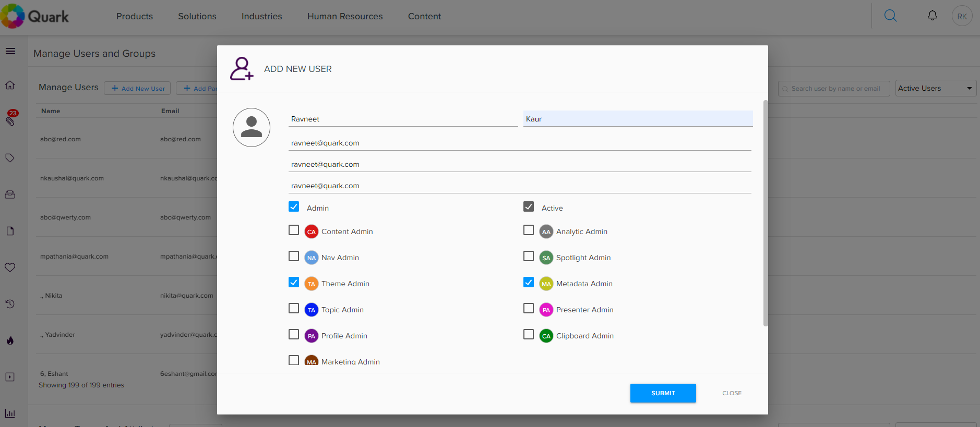The width and height of the screenshot is (980, 427).
Task: Open the history clock sidebar icon
Action: [10, 304]
